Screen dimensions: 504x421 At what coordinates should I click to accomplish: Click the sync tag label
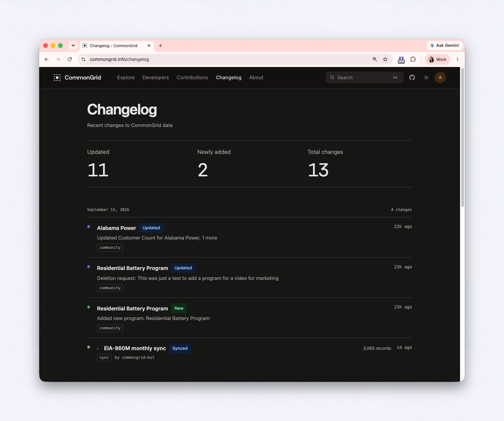(x=104, y=358)
